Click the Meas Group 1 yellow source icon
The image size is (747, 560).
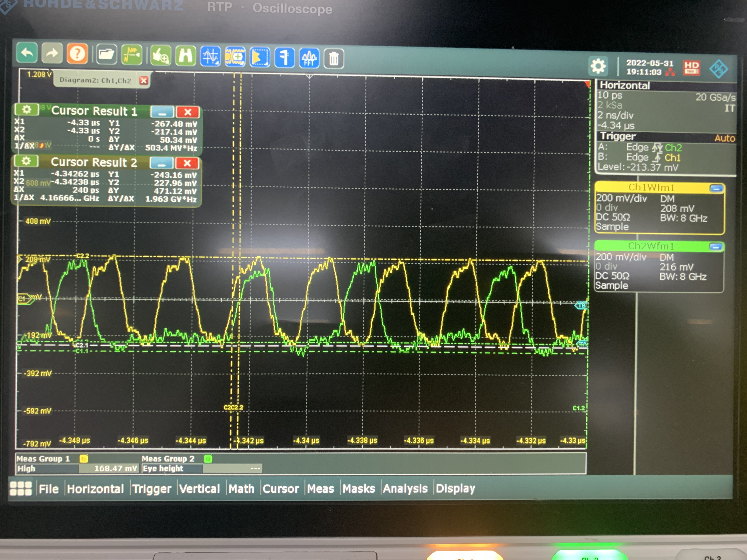tap(83, 458)
